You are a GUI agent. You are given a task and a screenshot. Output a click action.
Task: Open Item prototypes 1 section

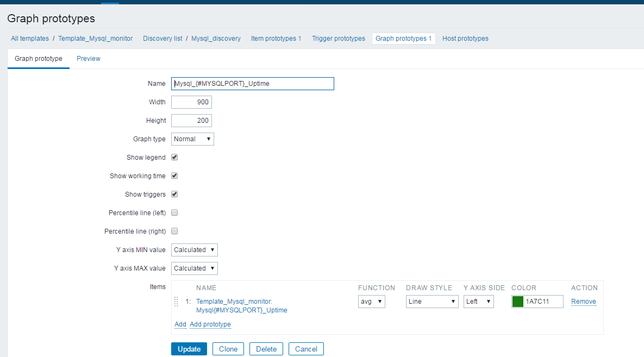point(276,39)
